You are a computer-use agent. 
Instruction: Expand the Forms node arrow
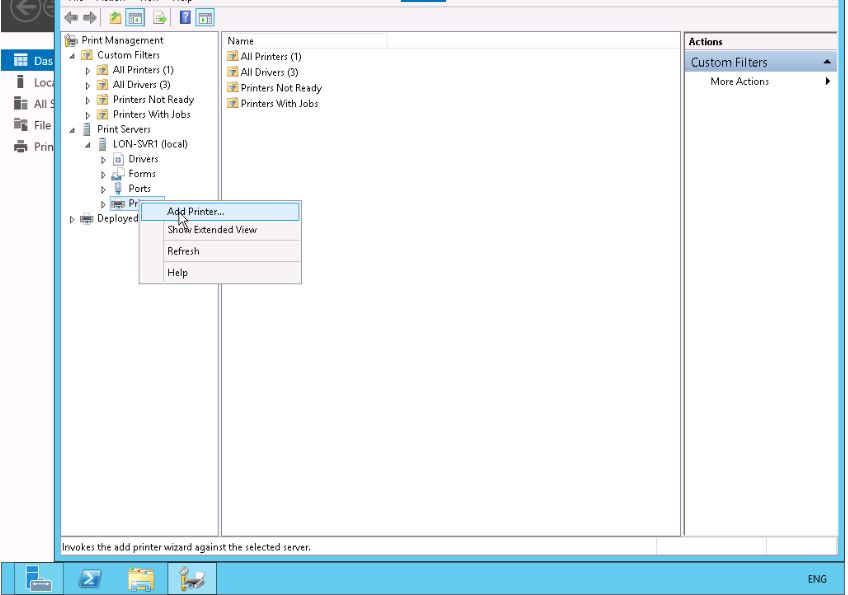pyautogui.click(x=103, y=175)
